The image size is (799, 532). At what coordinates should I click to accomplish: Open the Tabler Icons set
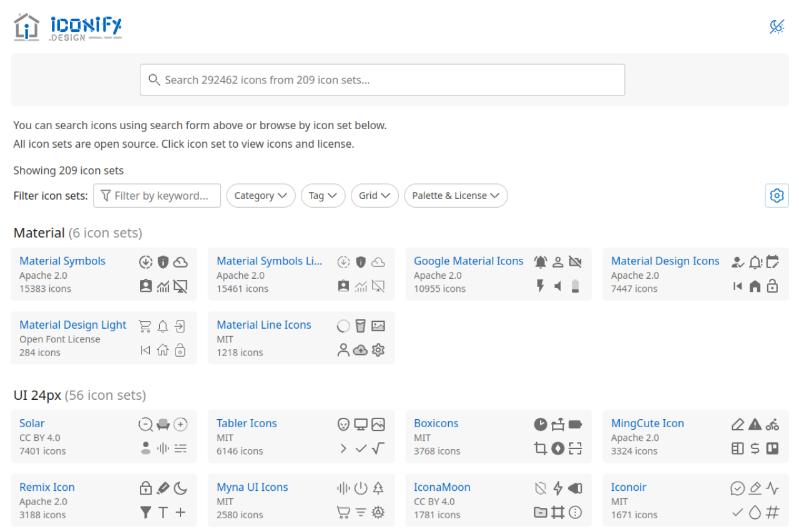[x=247, y=423]
